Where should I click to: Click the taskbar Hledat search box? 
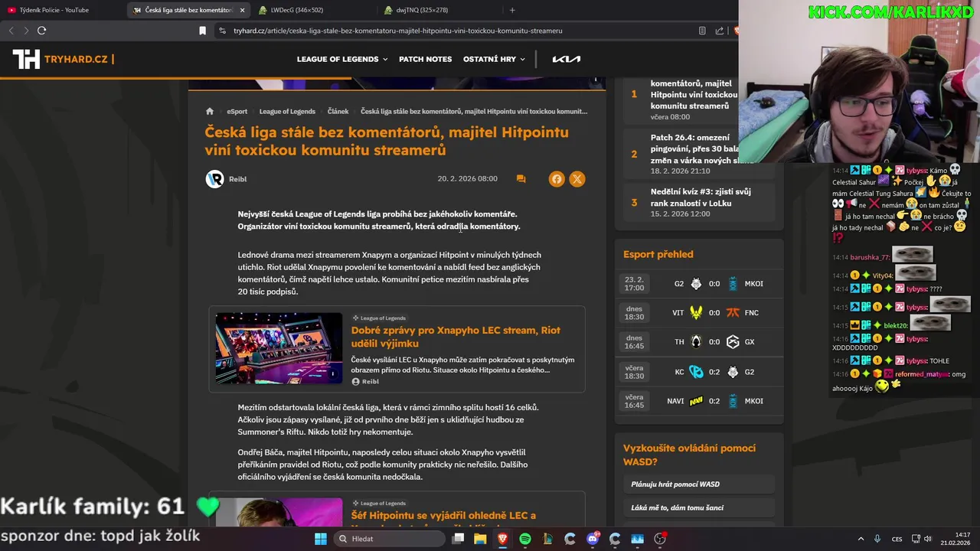tap(388, 539)
